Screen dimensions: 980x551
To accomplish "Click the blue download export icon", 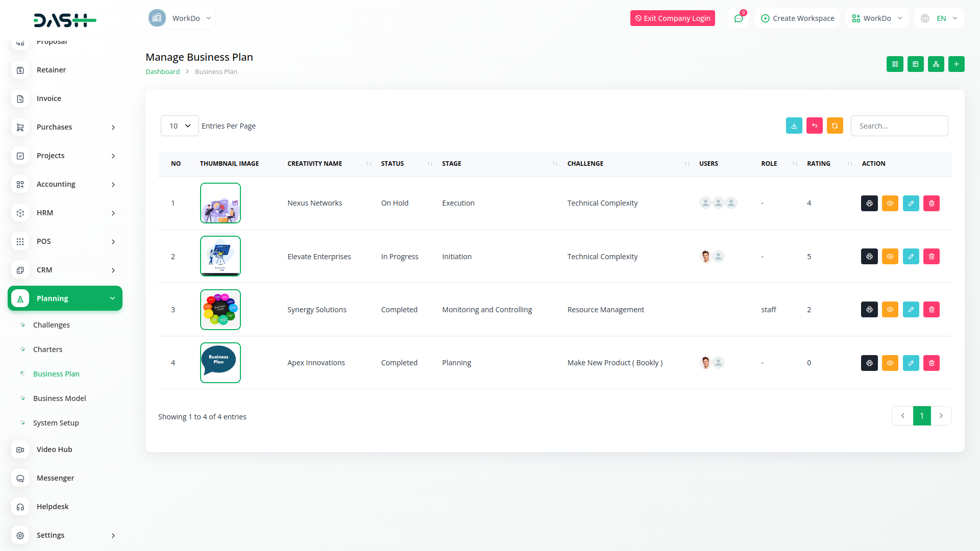I will 794,126.
